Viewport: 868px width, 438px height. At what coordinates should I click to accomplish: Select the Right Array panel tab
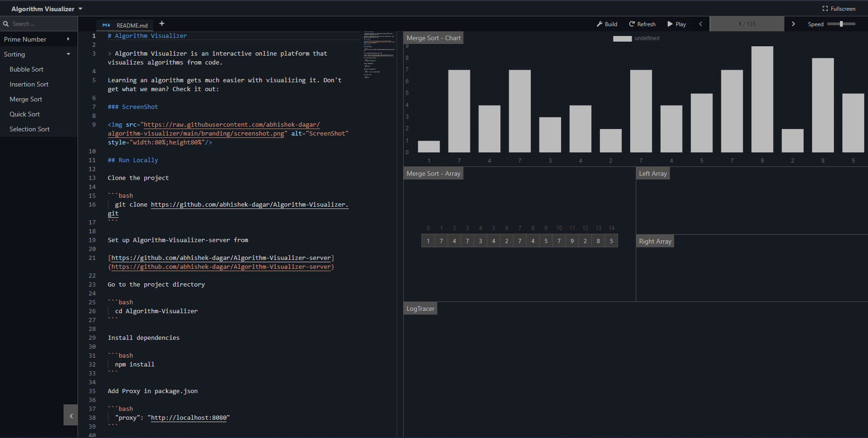pyautogui.click(x=655, y=242)
